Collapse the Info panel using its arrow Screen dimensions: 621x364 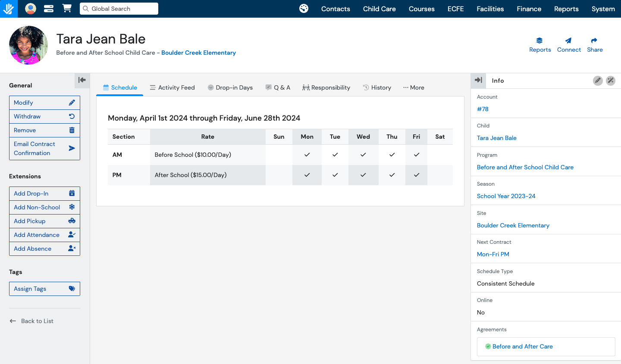pyautogui.click(x=478, y=79)
